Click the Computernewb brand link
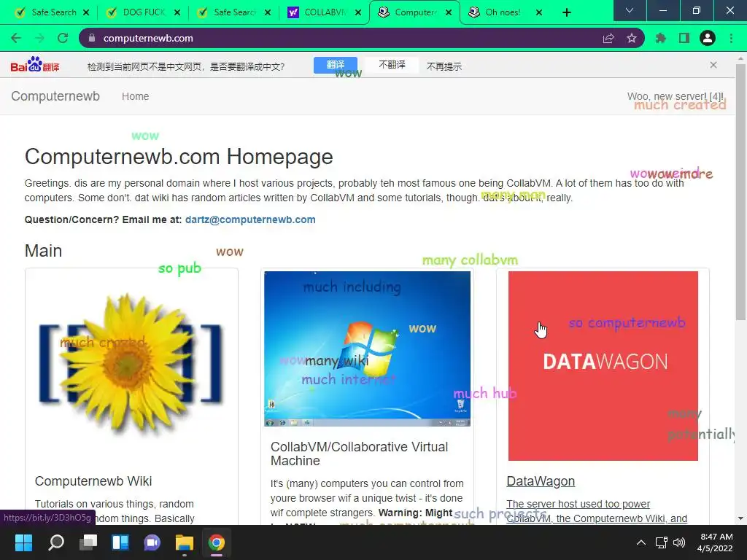Screen dimensions: 747x560 tap(55, 96)
